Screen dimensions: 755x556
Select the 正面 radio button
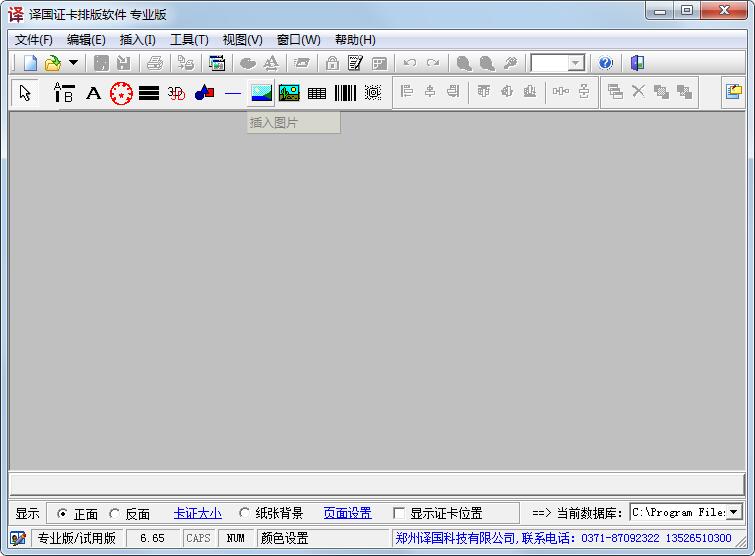(62, 514)
